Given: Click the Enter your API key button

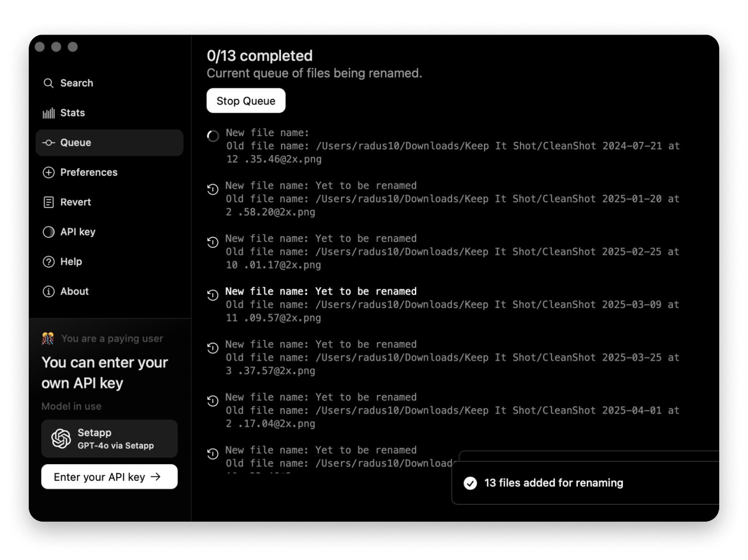Looking at the screenshot, I should click(109, 477).
